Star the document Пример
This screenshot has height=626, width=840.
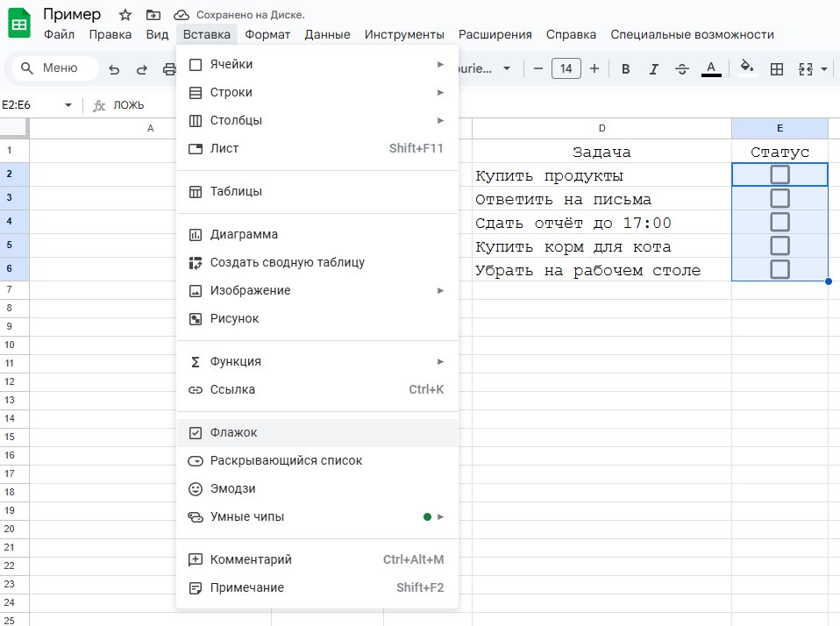pyautogui.click(x=125, y=15)
